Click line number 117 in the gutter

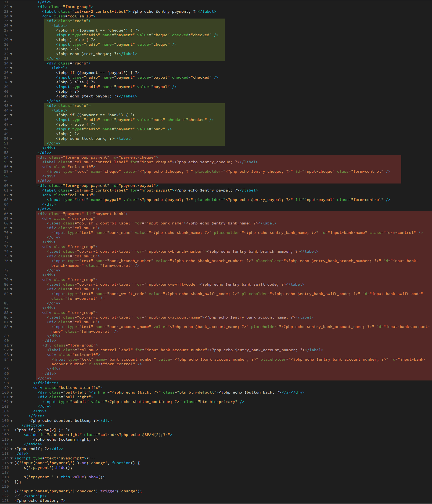click(x=5, y=472)
